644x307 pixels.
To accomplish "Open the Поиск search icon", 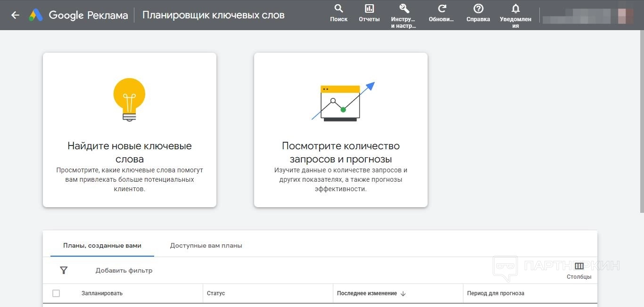I will 339,9.
